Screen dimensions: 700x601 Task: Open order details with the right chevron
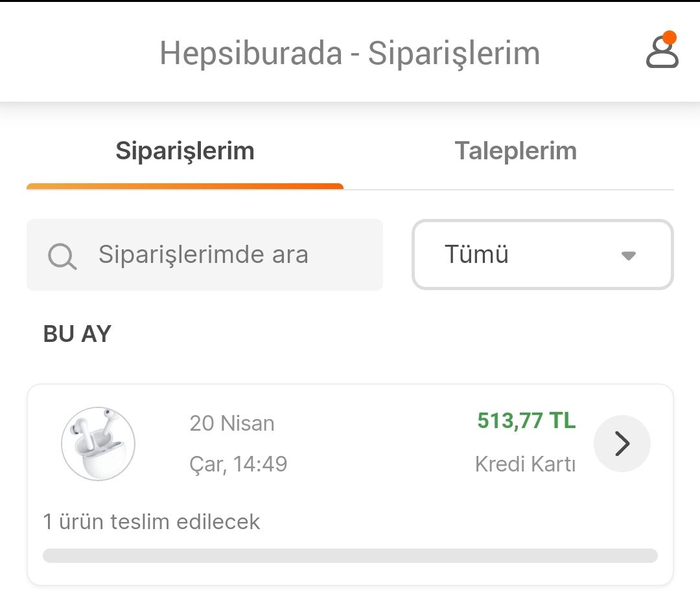point(622,444)
